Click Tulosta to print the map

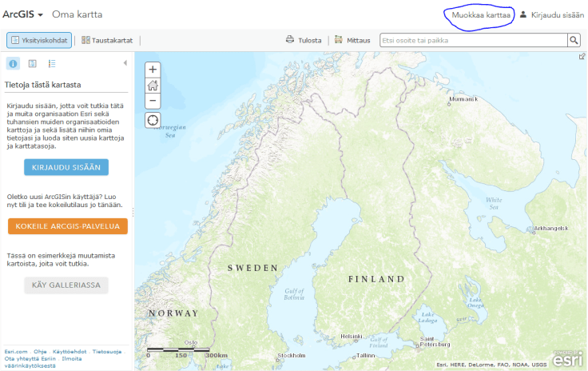[x=304, y=40]
